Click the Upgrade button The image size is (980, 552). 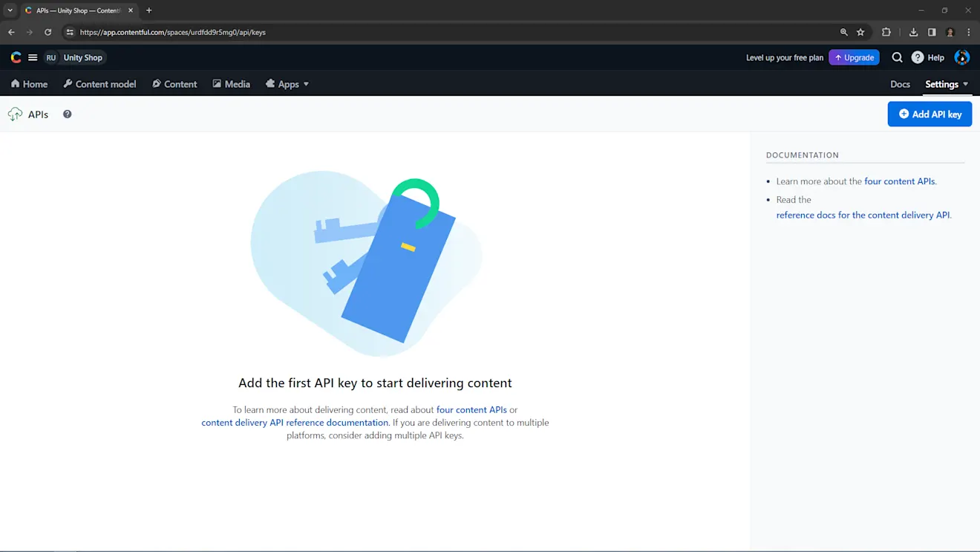(854, 57)
